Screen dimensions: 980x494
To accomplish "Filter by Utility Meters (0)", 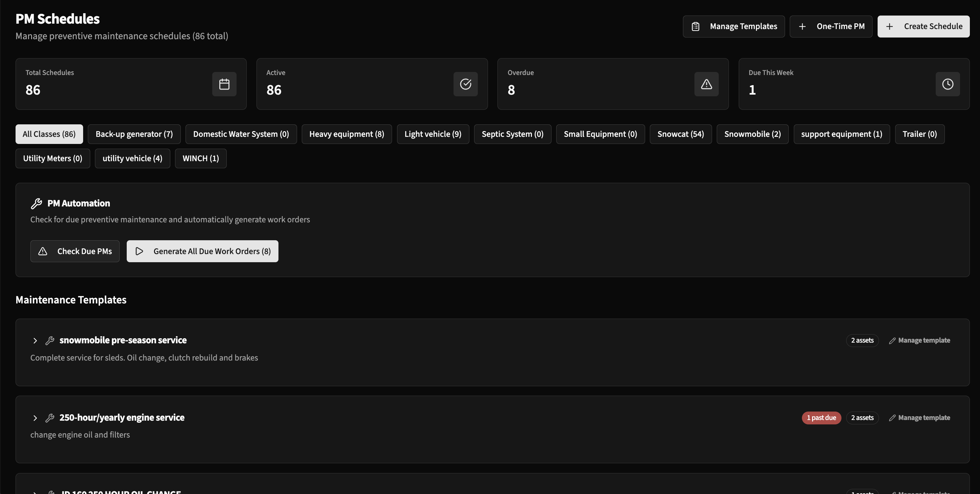I will click(52, 158).
